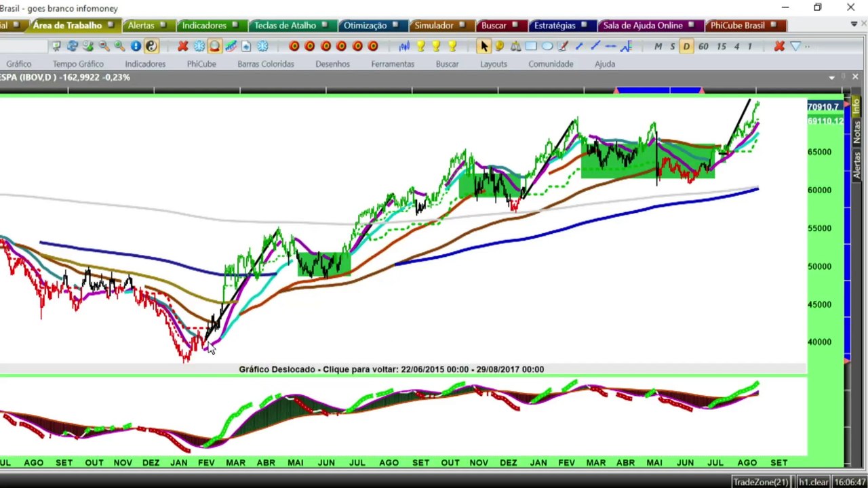Click the yellow pin marker tool
This screenshot has width=868, height=488.
pos(500,46)
